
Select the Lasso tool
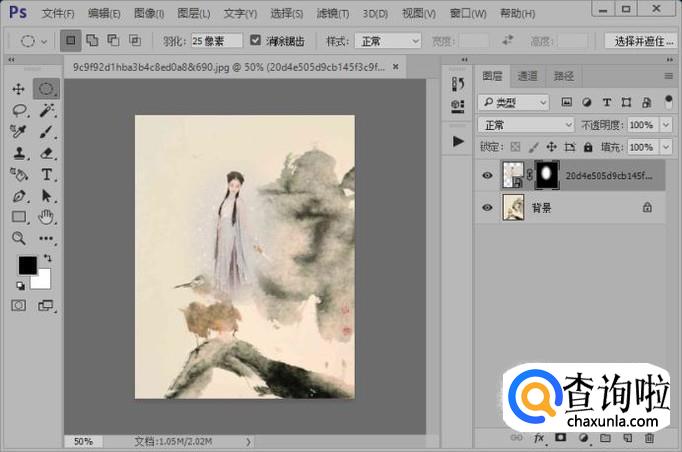coord(19,110)
